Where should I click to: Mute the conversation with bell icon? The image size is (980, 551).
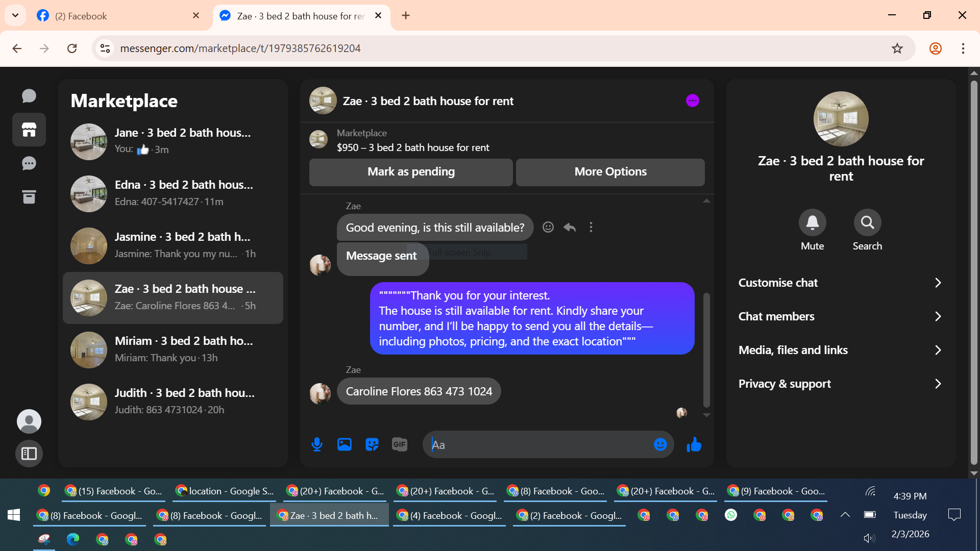(812, 222)
